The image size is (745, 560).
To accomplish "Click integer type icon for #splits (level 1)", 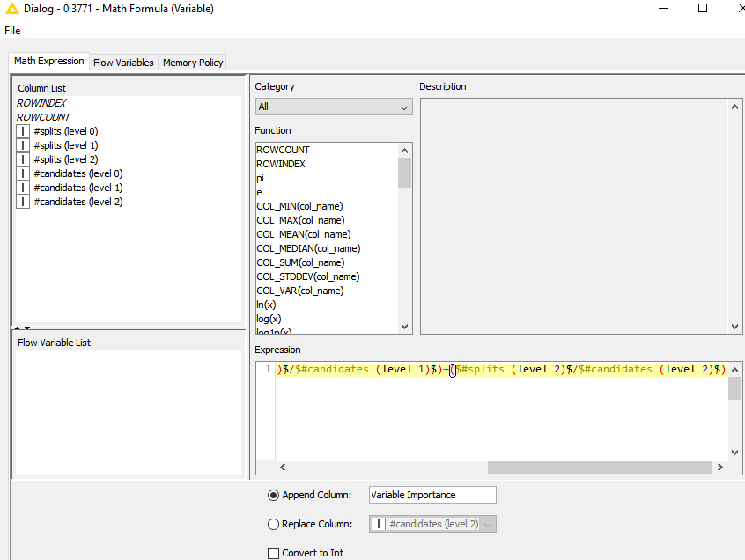I will (23, 145).
